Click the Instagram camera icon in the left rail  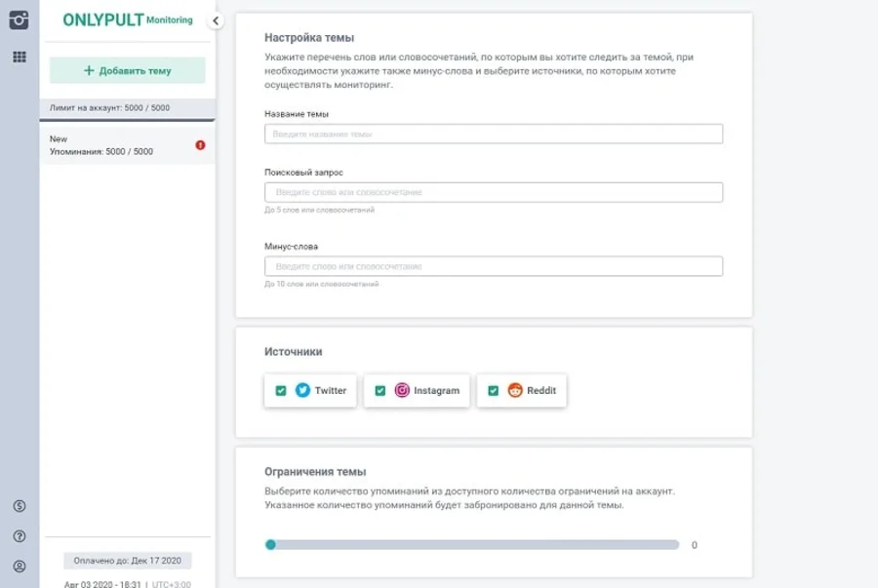pos(20,20)
